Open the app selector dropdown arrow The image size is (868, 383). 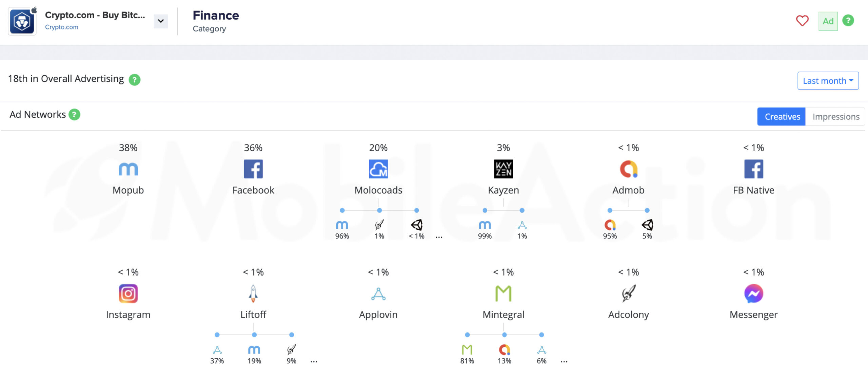(x=161, y=21)
